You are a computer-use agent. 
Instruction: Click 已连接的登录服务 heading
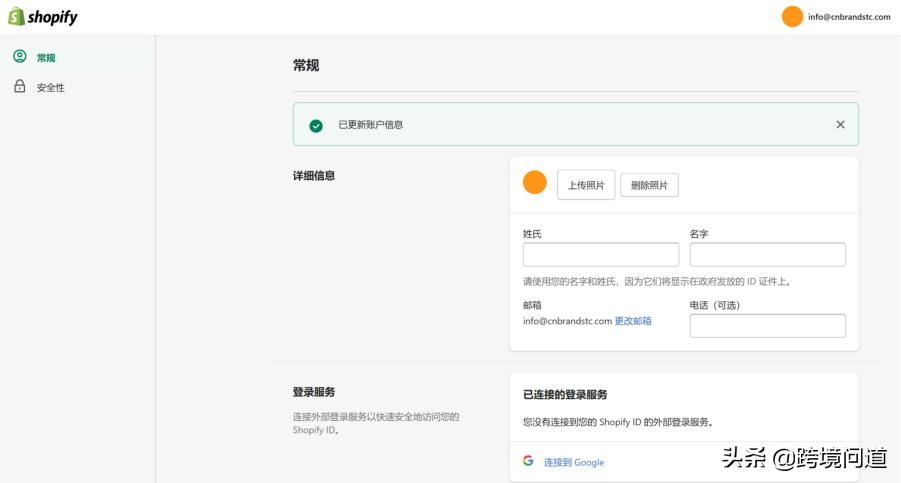pyautogui.click(x=565, y=395)
